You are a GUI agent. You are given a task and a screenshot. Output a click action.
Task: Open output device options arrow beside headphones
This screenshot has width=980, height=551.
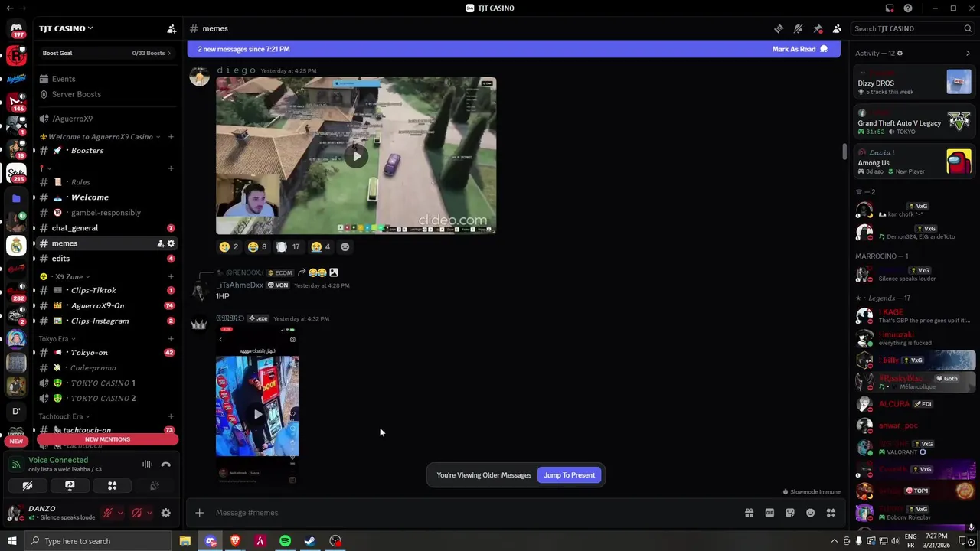[x=149, y=513]
